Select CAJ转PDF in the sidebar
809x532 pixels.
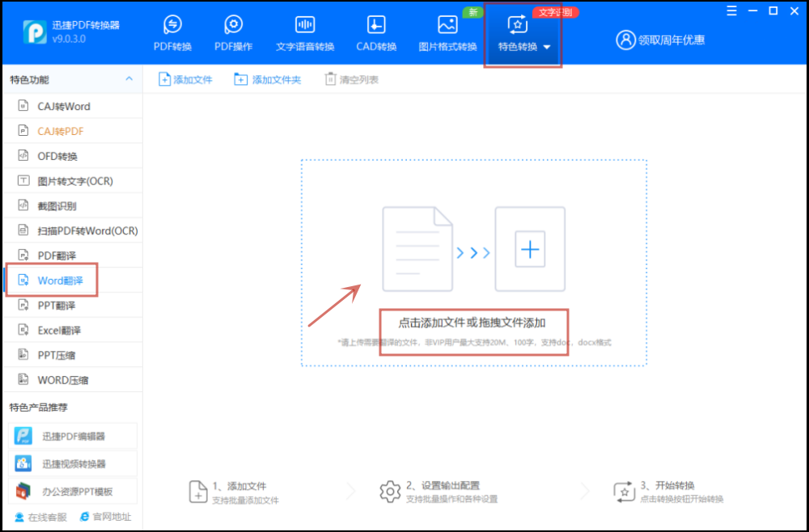(73, 131)
